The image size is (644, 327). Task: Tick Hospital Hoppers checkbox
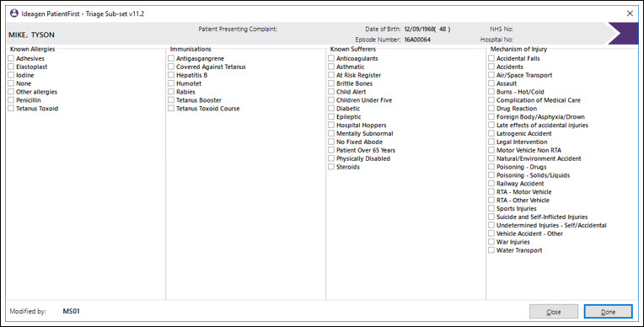pos(331,125)
